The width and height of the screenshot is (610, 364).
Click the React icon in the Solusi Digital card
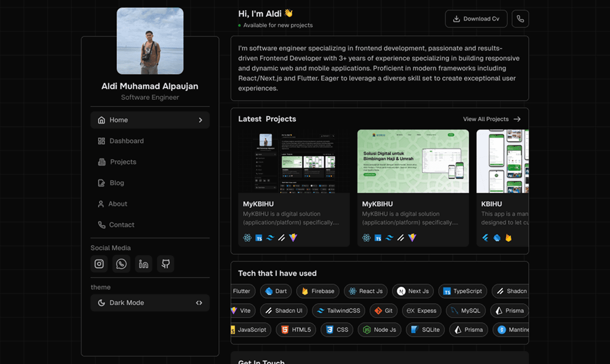pyautogui.click(x=366, y=238)
